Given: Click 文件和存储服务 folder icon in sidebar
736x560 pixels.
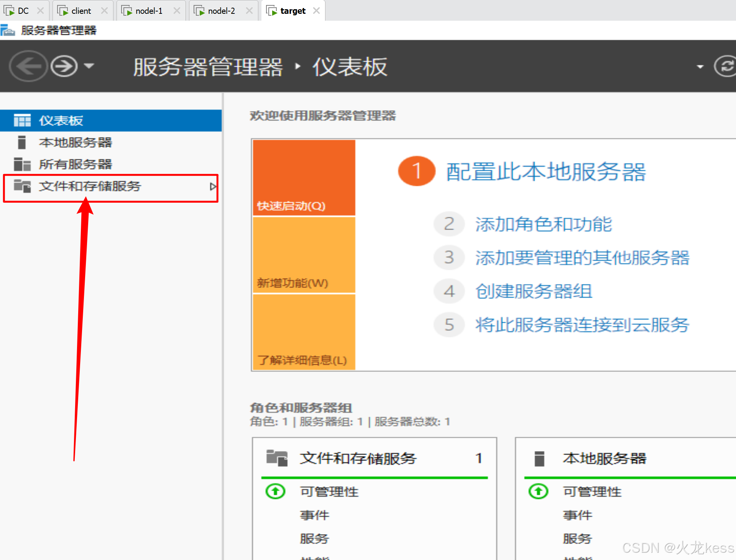Looking at the screenshot, I should click(x=22, y=186).
